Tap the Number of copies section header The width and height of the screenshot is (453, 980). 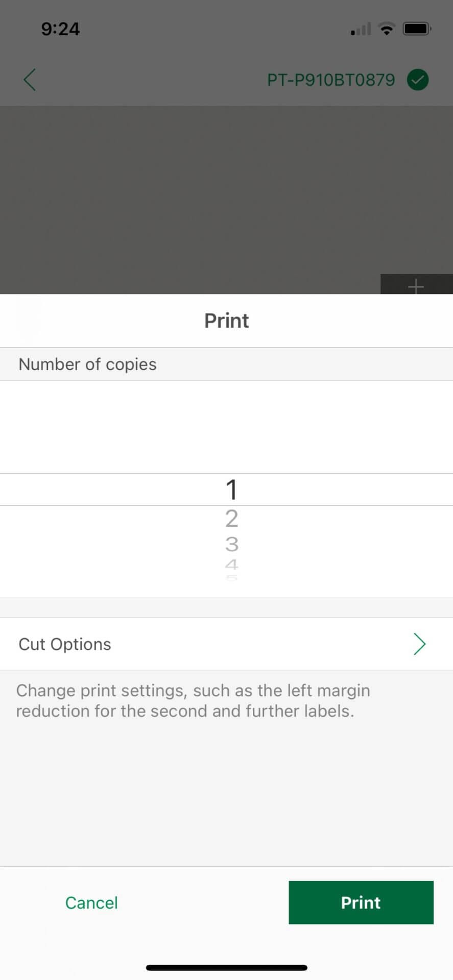point(87,364)
